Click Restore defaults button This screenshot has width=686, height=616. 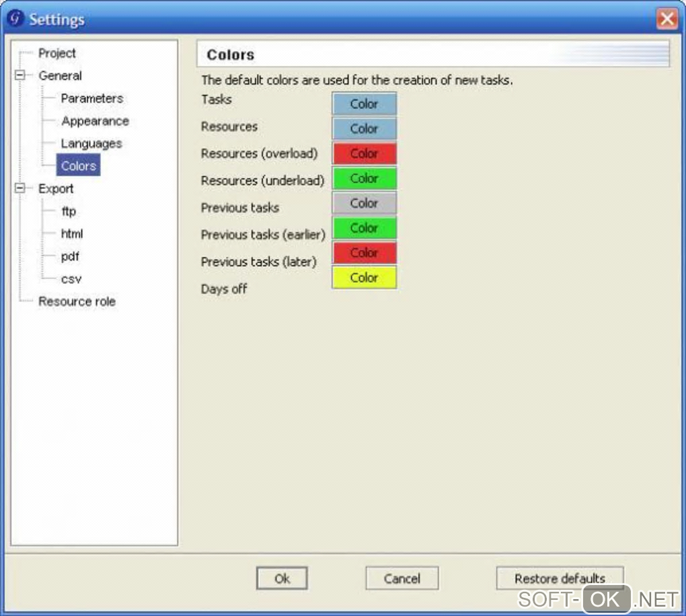pos(560,578)
